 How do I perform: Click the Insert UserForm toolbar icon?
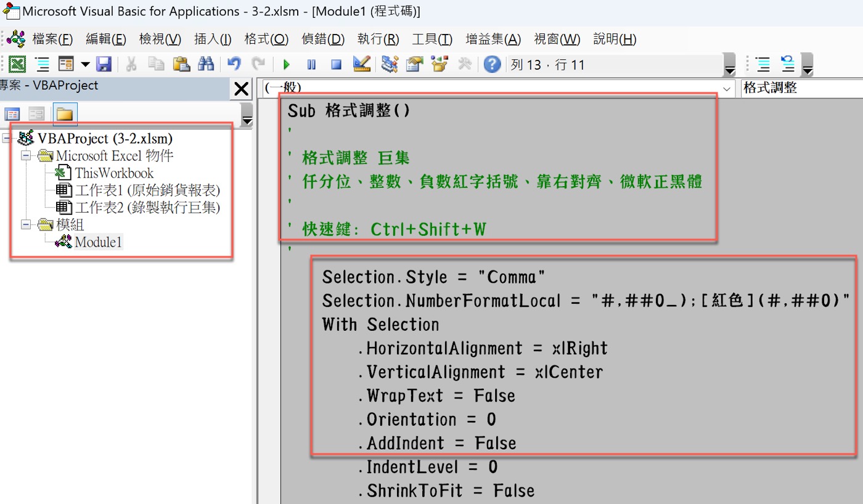66,64
